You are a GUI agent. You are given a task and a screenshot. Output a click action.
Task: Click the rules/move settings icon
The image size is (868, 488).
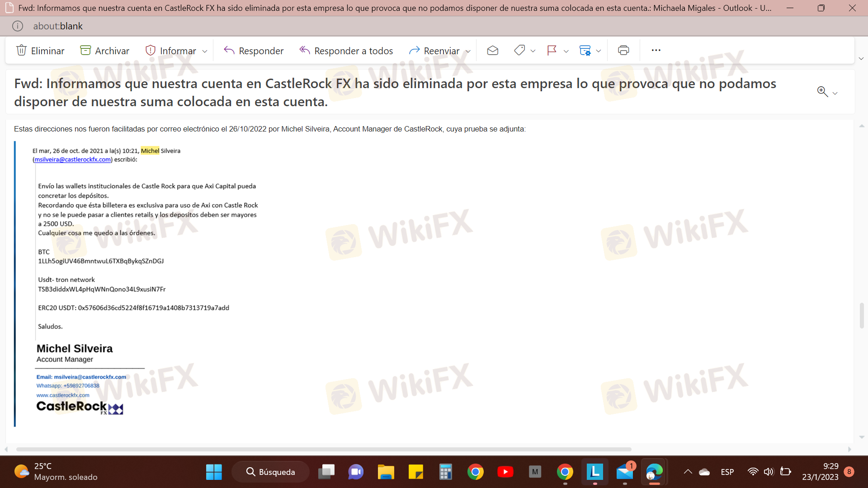(x=585, y=51)
